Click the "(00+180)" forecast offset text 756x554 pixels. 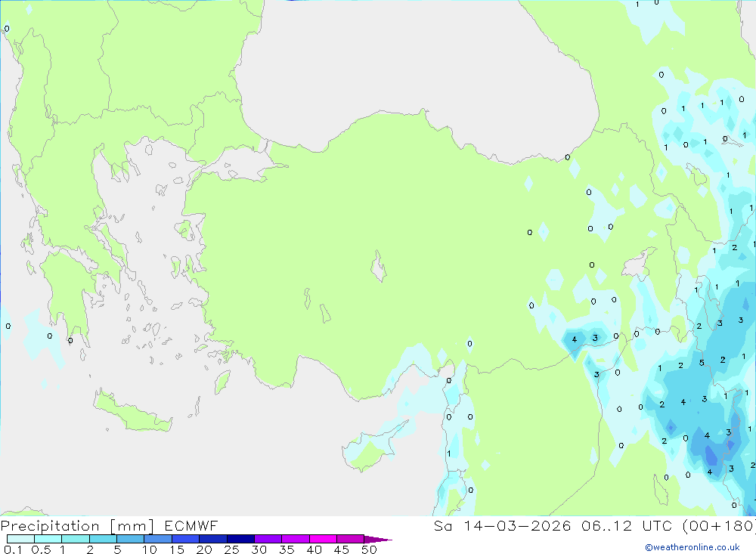pyautogui.click(x=719, y=526)
